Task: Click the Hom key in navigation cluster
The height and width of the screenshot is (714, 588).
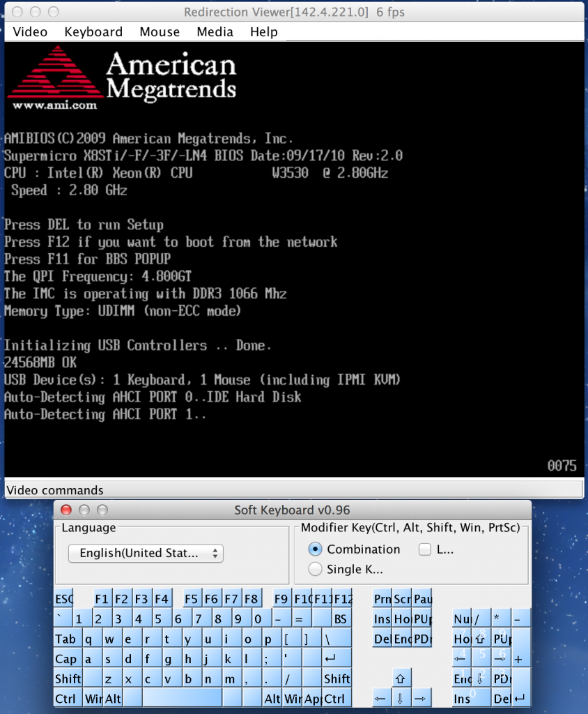Action: [402, 618]
